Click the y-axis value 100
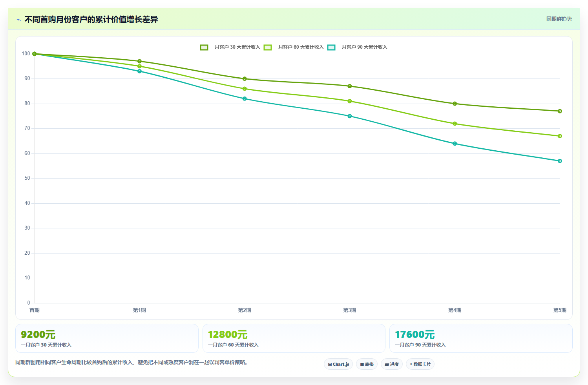 [x=26, y=54]
